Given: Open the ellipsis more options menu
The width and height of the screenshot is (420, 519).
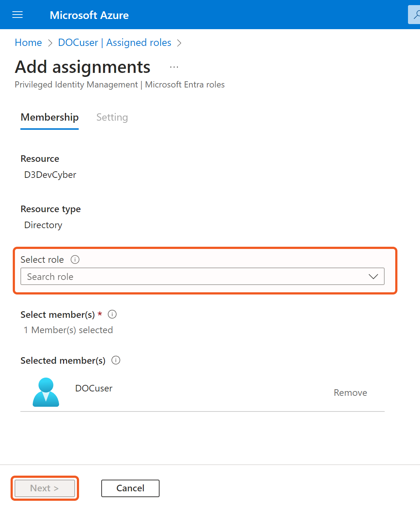Looking at the screenshot, I should [x=174, y=67].
